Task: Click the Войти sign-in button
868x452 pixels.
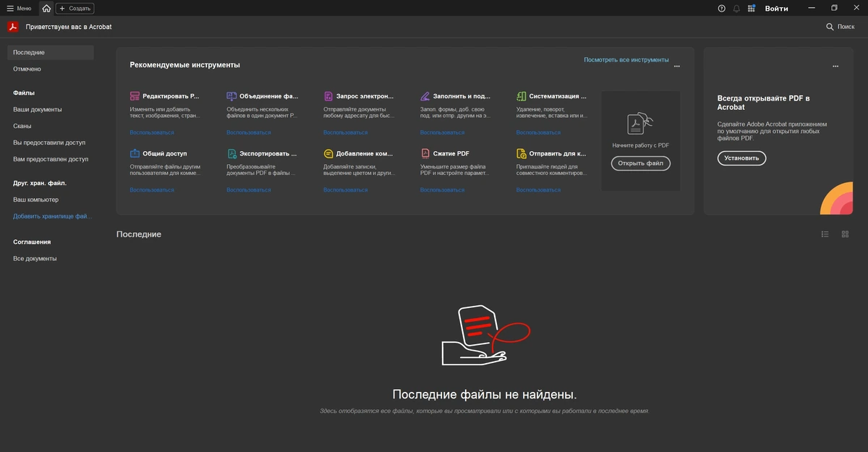Action: [776, 8]
